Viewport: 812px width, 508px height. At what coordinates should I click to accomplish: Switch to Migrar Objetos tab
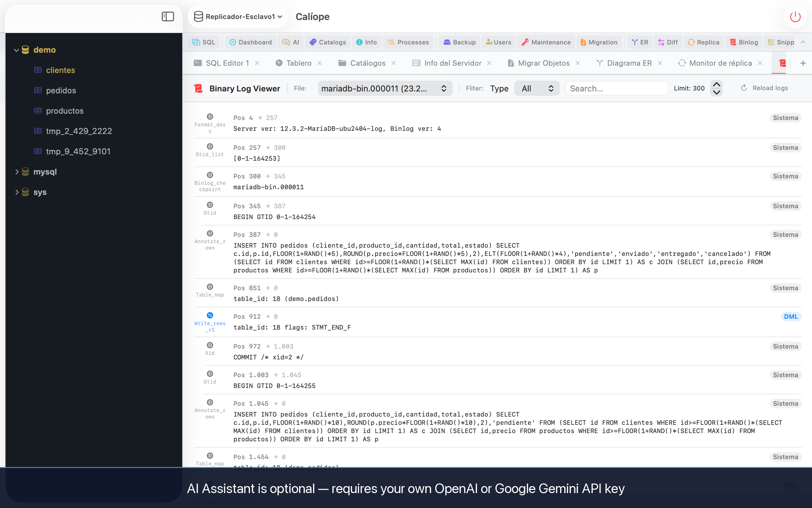[539, 63]
